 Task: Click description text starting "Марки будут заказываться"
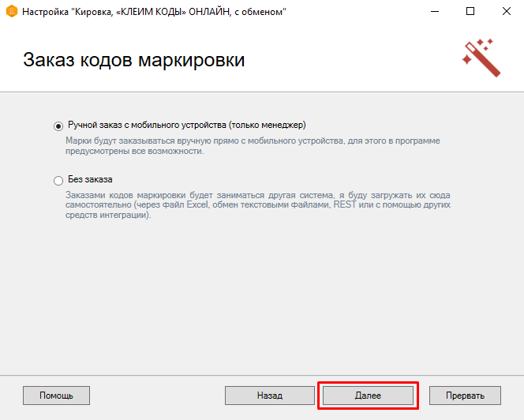click(253, 146)
